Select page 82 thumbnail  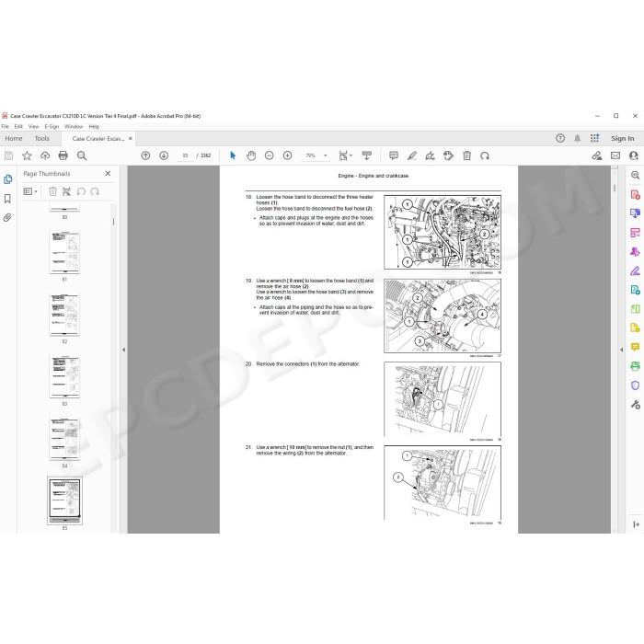tap(64, 315)
